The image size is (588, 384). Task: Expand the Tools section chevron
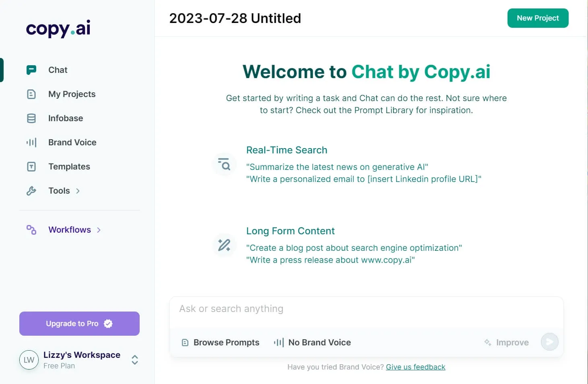(77, 190)
